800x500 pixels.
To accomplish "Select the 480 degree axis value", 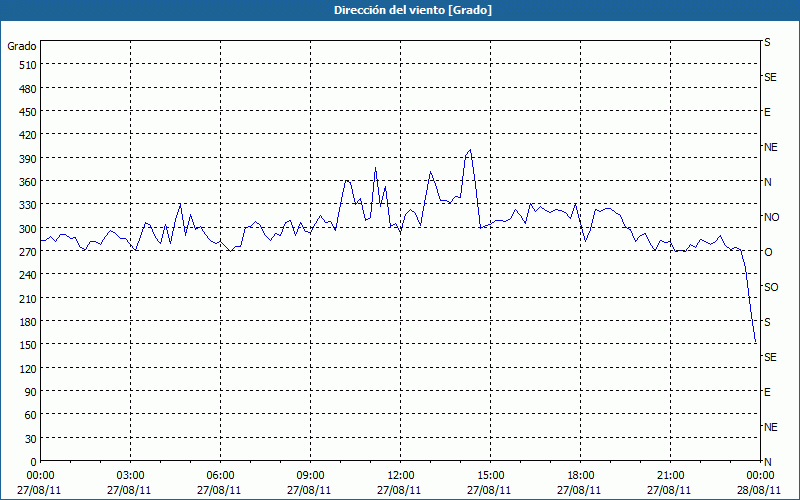I will point(28,89).
